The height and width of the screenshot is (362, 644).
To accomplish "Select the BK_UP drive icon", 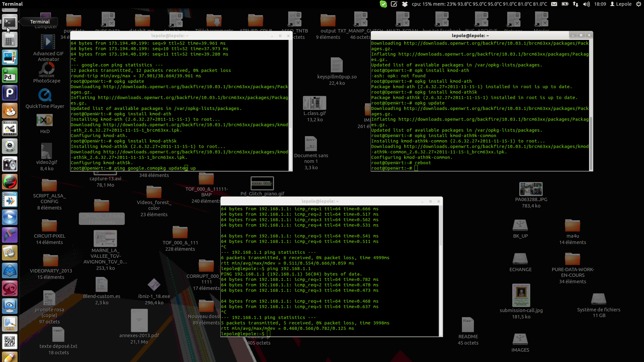I will coord(520,225).
